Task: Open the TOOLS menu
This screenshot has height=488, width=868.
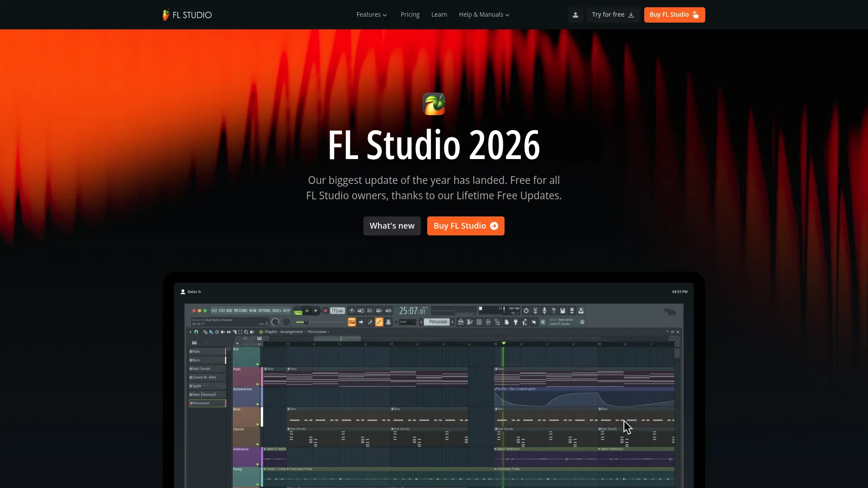Action: [x=277, y=310]
